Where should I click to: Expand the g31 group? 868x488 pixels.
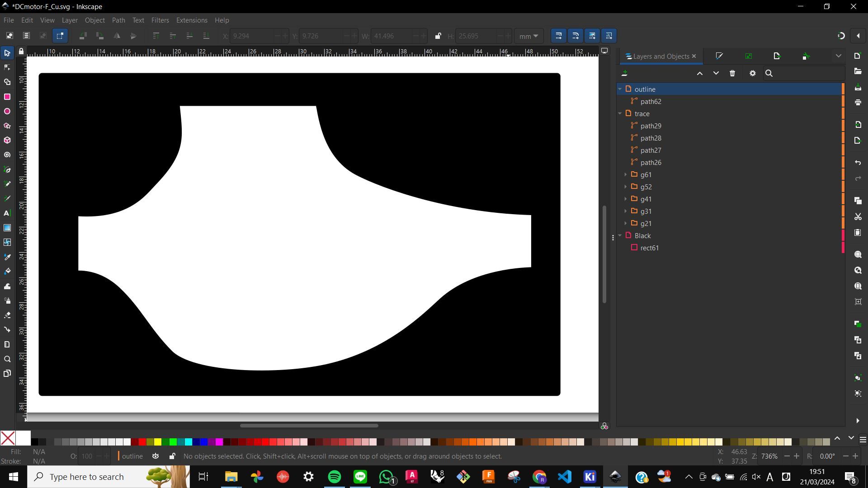(626, 211)
